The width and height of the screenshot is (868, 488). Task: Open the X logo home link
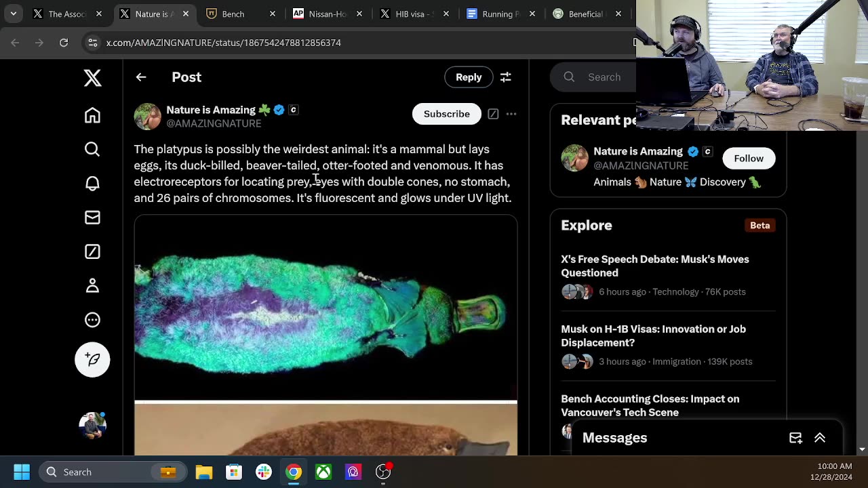point(92,78)
